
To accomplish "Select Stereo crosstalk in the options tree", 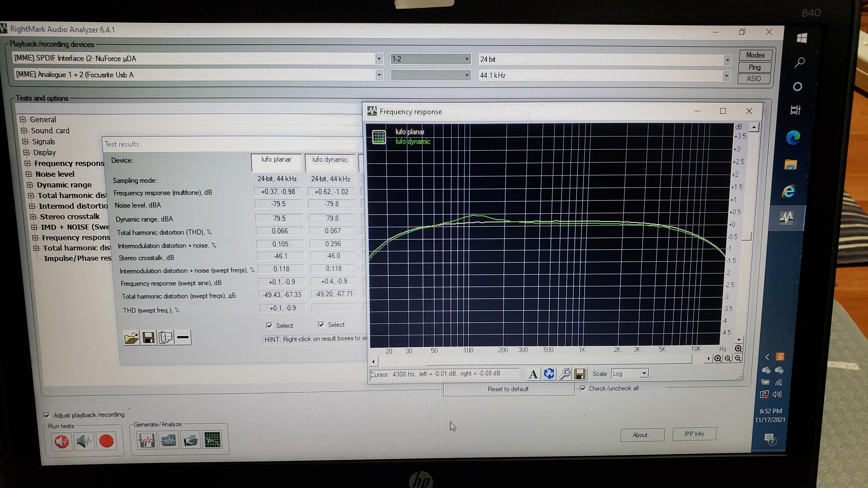I will pyautogui.click(x=70, y=217).
